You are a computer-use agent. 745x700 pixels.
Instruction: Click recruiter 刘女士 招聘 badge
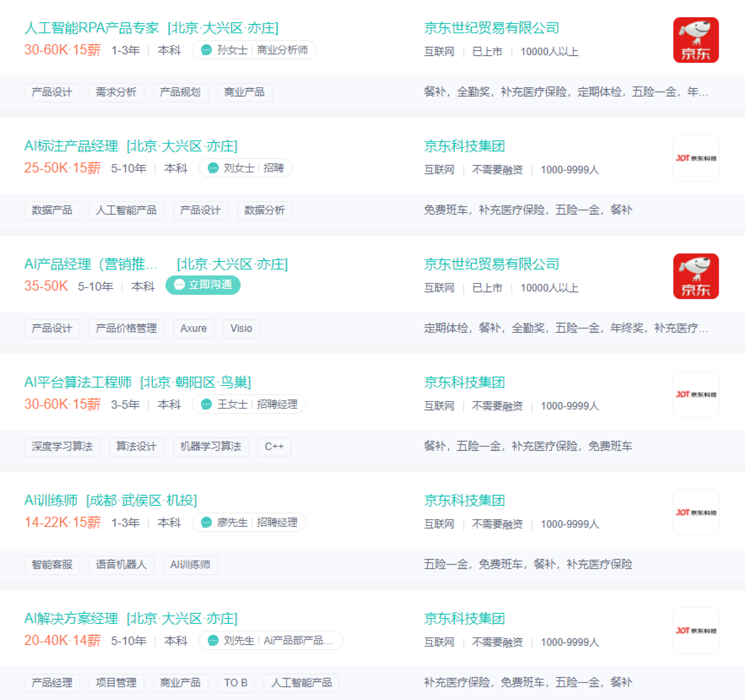[246, 168]
